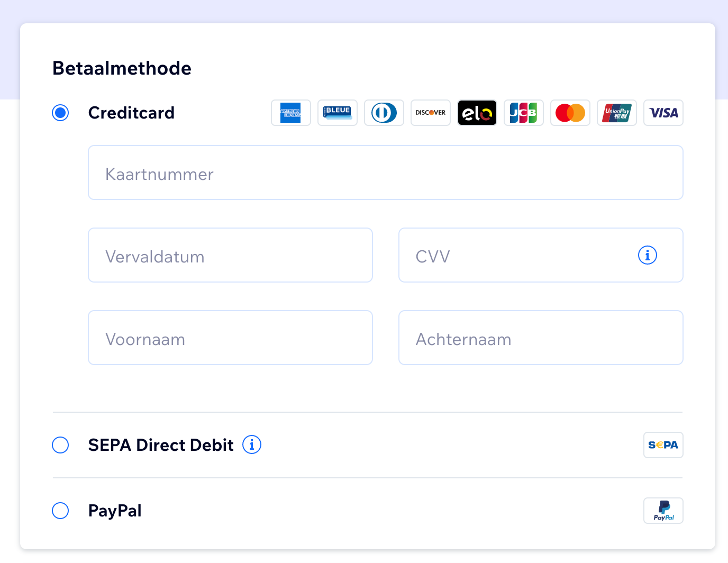Click the JCB card icon

coord(523,113)
